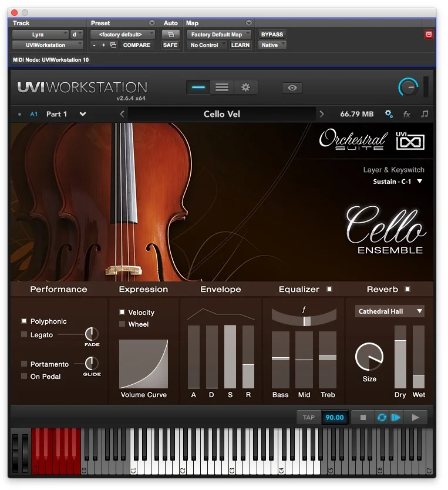This screenshot has width=448, height=490.
Task: Enable the Polyphonic checkbox
Action: (23, 321)
